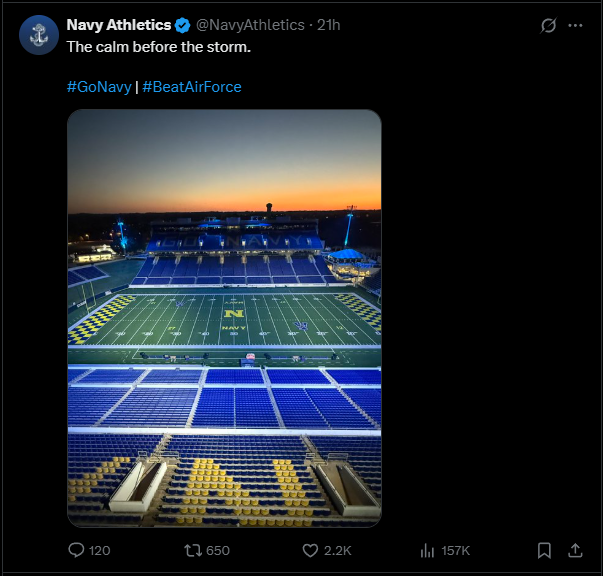The height and width of the screenshot is (576, 603).
Task: Bookmark this Navy Athletics post
Action: coord(544,550)
